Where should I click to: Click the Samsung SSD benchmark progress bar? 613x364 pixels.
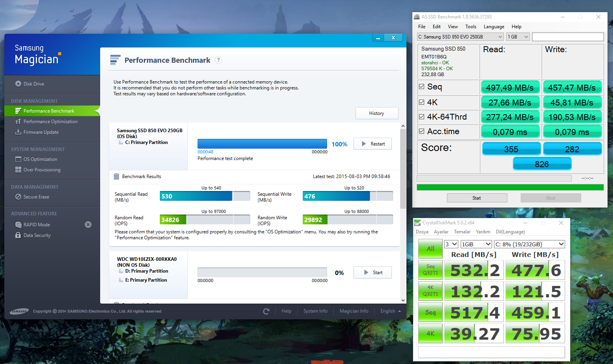point(262,144)
